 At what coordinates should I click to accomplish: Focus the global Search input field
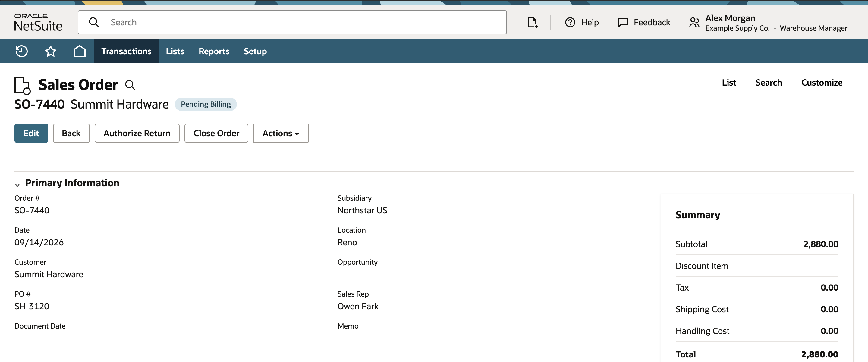292,22
